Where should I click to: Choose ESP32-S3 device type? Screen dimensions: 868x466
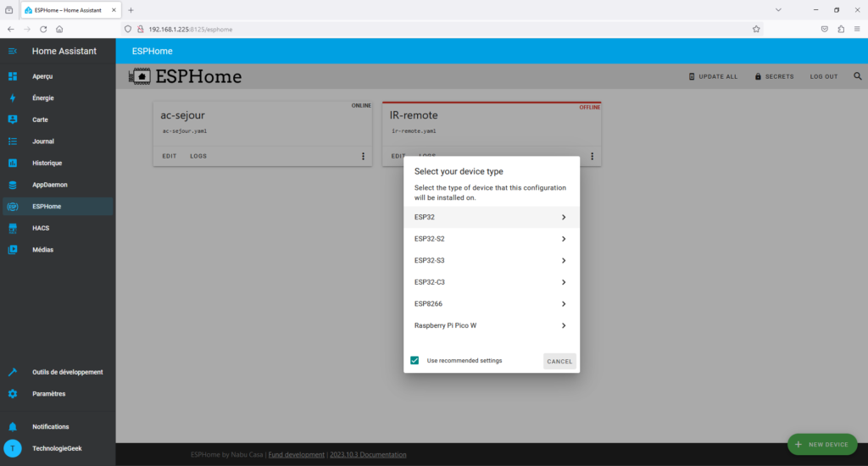(492, 260)
